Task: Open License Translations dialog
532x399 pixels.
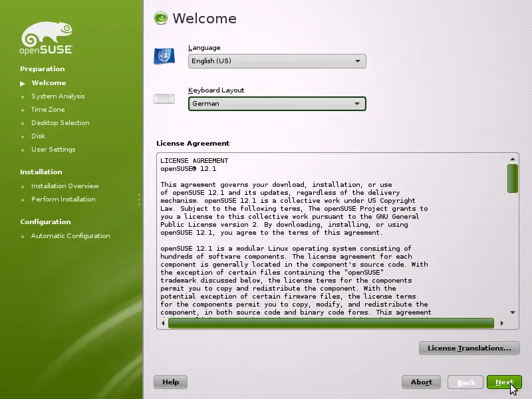Action: tap(469, 348)
